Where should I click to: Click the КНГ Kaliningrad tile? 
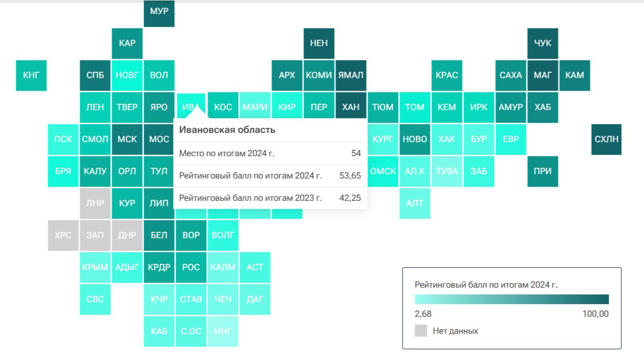click(31, 75)
